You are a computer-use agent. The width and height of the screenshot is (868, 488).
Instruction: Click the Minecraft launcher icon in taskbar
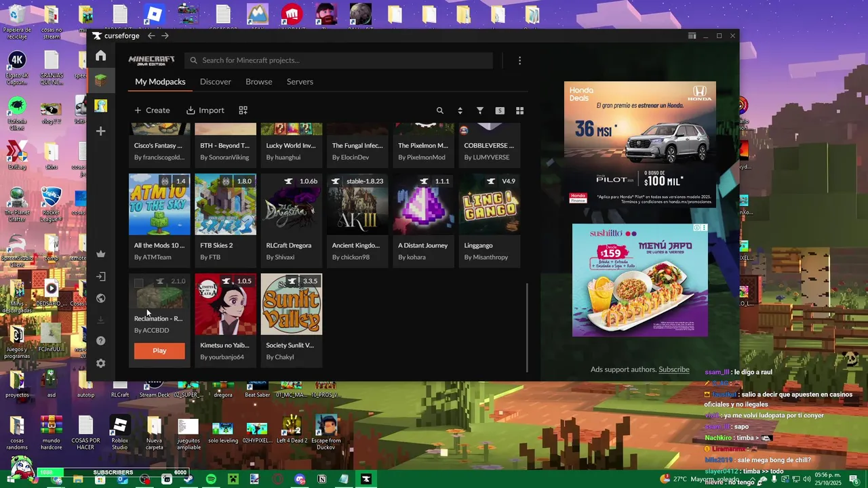[233, 479]
